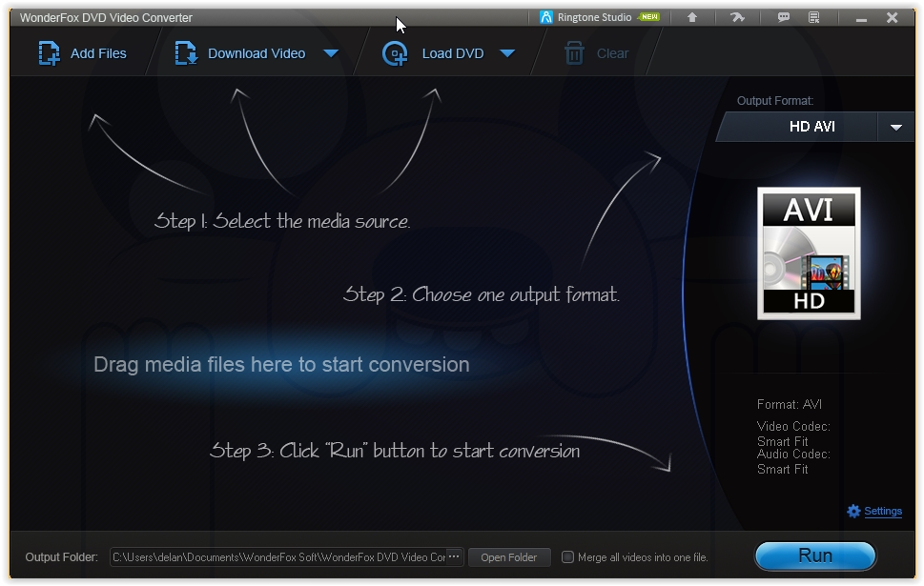Click the 'Format: AVI' text
Screen dimensions: 924x586
coord(789,405)
